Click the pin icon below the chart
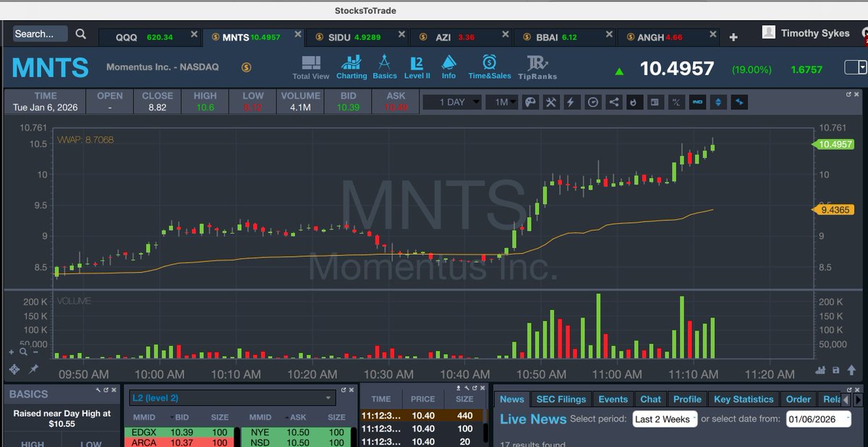Screen dimensions: 868x447 click(33, 369)
